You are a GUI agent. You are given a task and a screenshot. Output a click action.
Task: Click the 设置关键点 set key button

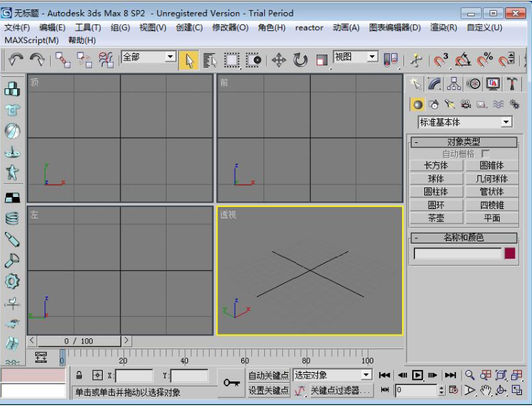269,390
